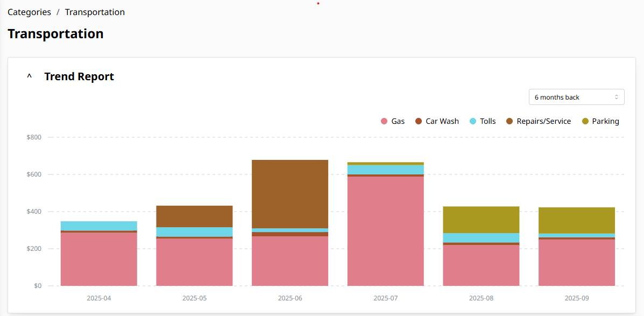Viewport: 644px width, 316px height.
Task: Click the 2025-07 Tolls blue segment
Action: click(x=386, y=170)
